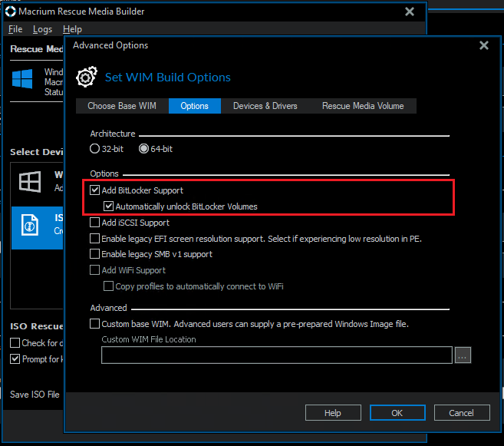504x446 pixels.
Task: Click the Macrium logo icon in the title bar
Action: (11, 12)
